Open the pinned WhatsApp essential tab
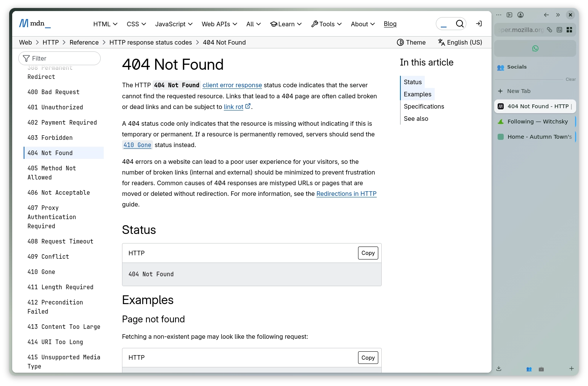Screen dimensions: 588x386 click(535, 48)
